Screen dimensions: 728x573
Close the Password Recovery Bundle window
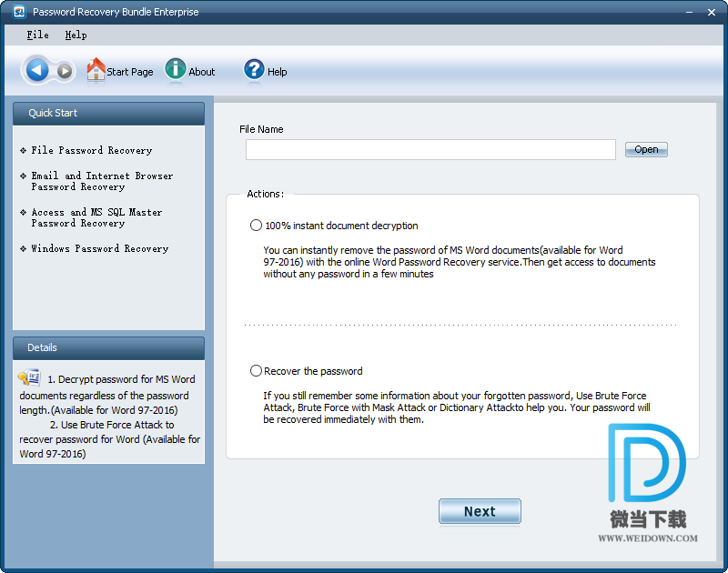tap(712, 13)
